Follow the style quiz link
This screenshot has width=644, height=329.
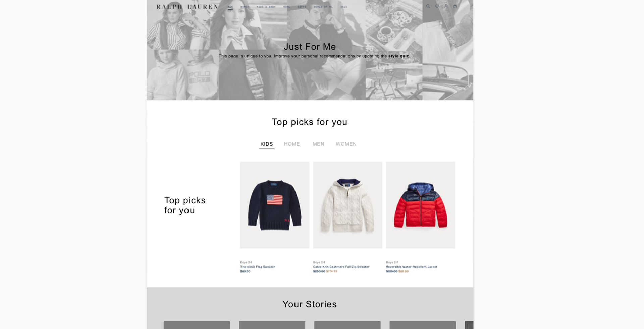pyautogui.click(x=398, y=56)
